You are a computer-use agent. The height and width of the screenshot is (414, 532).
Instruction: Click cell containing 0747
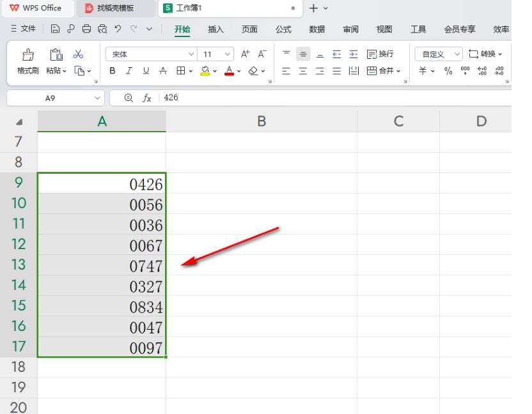[x=102, y=265]
